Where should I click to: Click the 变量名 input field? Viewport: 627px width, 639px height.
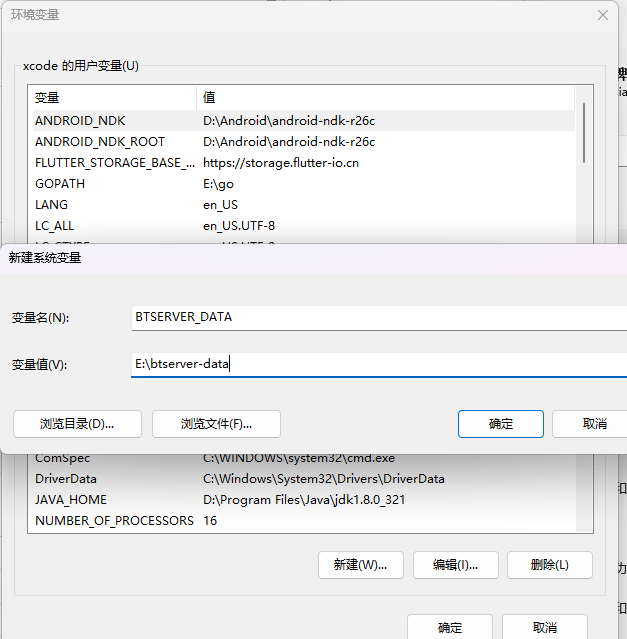(379, 317)
